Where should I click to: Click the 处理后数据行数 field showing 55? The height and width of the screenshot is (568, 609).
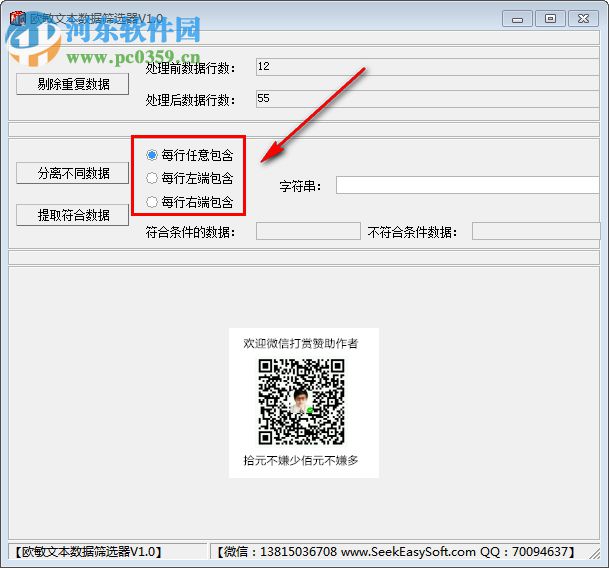click(x=427, y=99)
